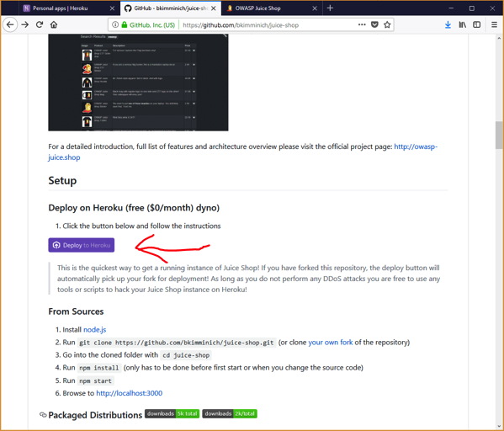Click the From Sources heading

76,311
